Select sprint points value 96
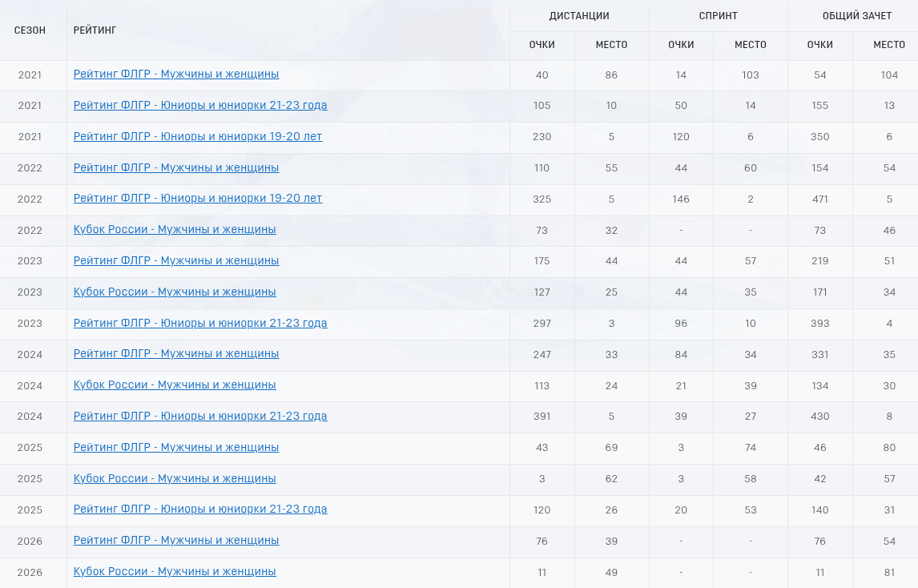 pos(681,324)
